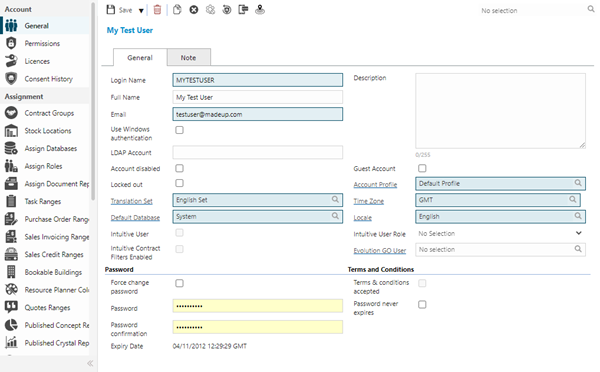Click the Save floppy disk icon

pyautogui.click(x=111, y=10)
